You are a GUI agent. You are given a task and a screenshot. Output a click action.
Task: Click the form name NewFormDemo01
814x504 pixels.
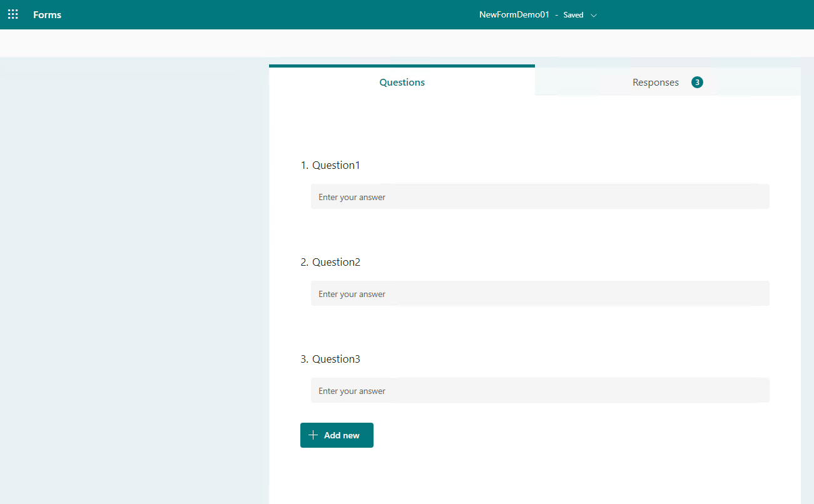tap(514, 14)
